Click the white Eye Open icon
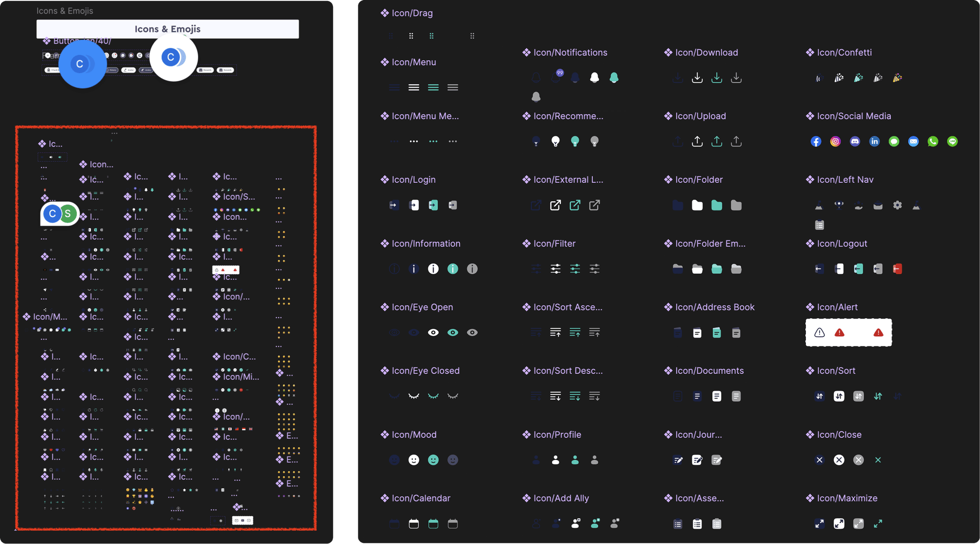 pos(433,333)
